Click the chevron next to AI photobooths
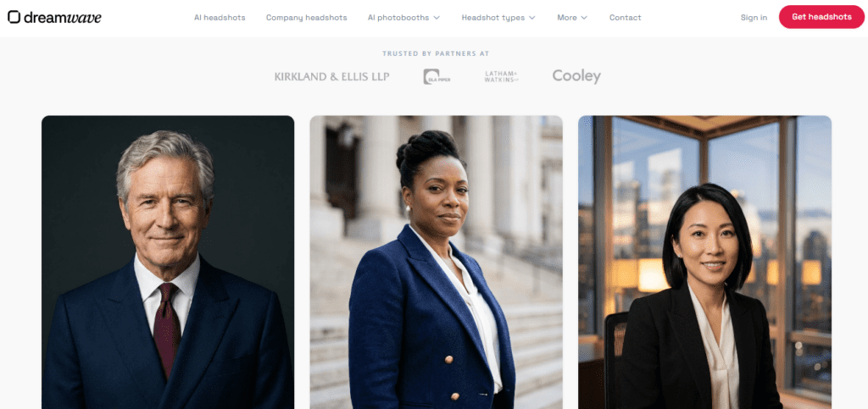Screen dimensions: 868x409 (x=437, y=18)
